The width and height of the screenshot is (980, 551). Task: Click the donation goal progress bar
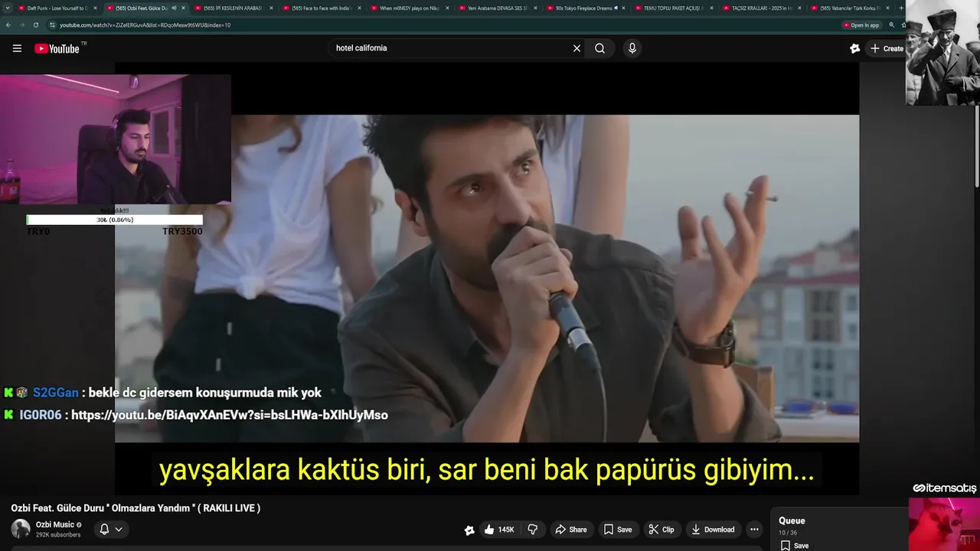(115, 220)
